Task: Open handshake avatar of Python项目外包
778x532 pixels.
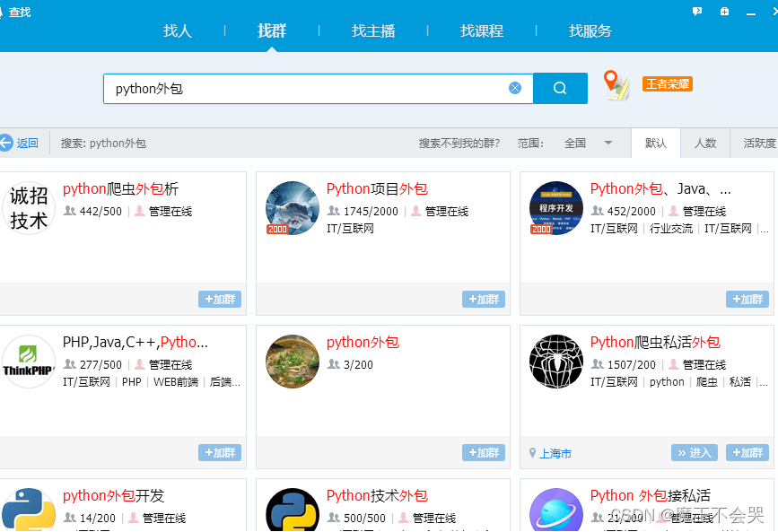Action: (293, 208)
